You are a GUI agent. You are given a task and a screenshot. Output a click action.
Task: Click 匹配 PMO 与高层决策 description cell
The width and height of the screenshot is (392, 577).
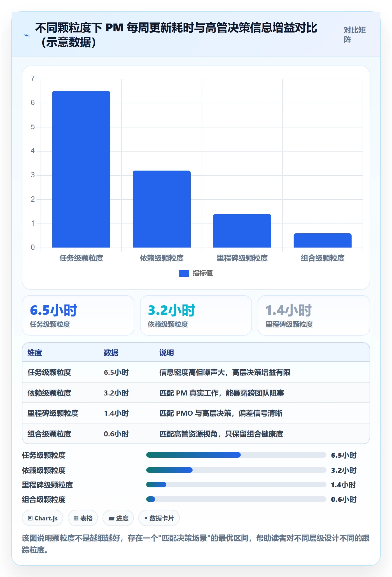click(221, 413)
